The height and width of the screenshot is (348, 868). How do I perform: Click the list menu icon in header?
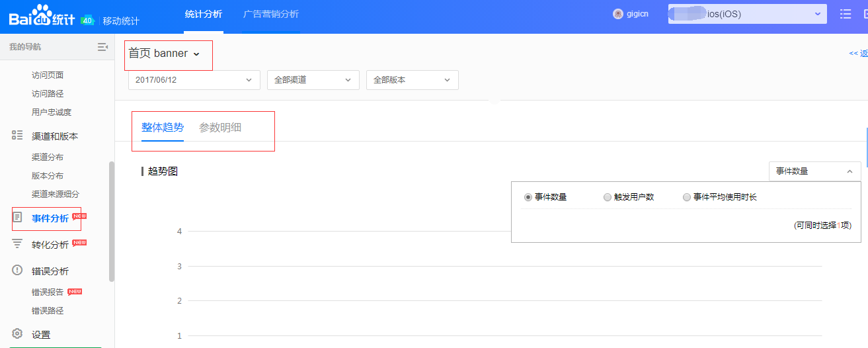coord(845,14)
